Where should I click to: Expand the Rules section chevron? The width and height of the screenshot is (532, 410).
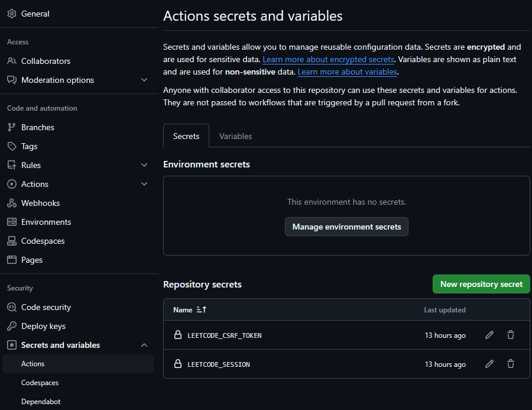pos(144,165)
